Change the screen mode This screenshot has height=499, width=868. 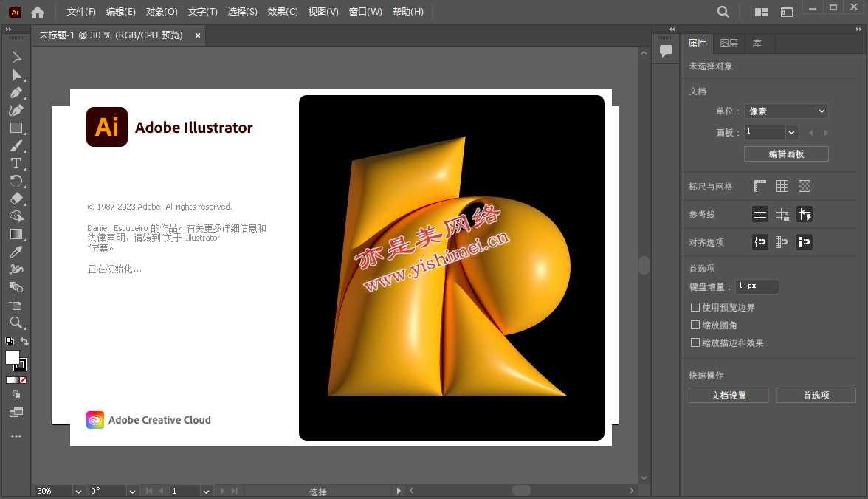pyautogui.click(x=16, y=413)
